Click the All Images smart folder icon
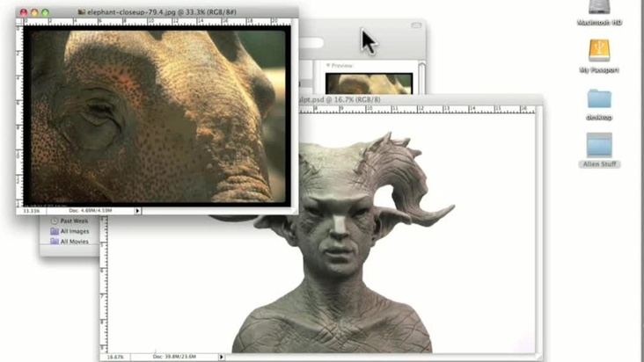Viewport: 644px width, 362px height. tap(55, 231)
